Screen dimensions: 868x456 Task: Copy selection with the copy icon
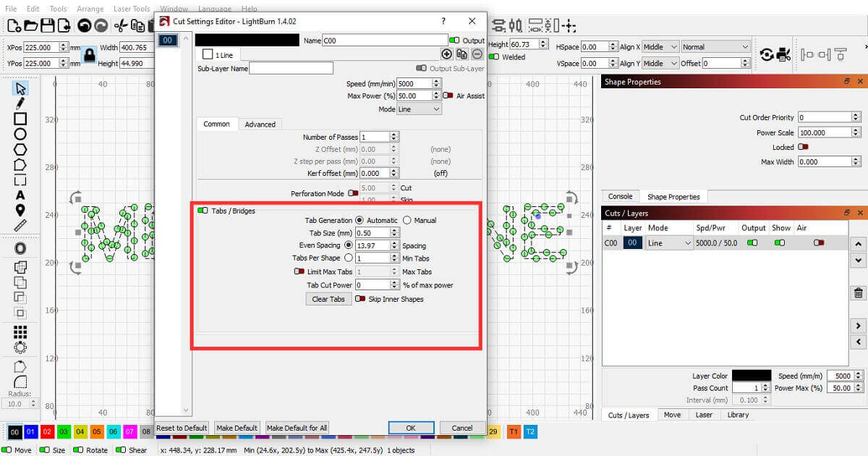(x=138, y=26)
